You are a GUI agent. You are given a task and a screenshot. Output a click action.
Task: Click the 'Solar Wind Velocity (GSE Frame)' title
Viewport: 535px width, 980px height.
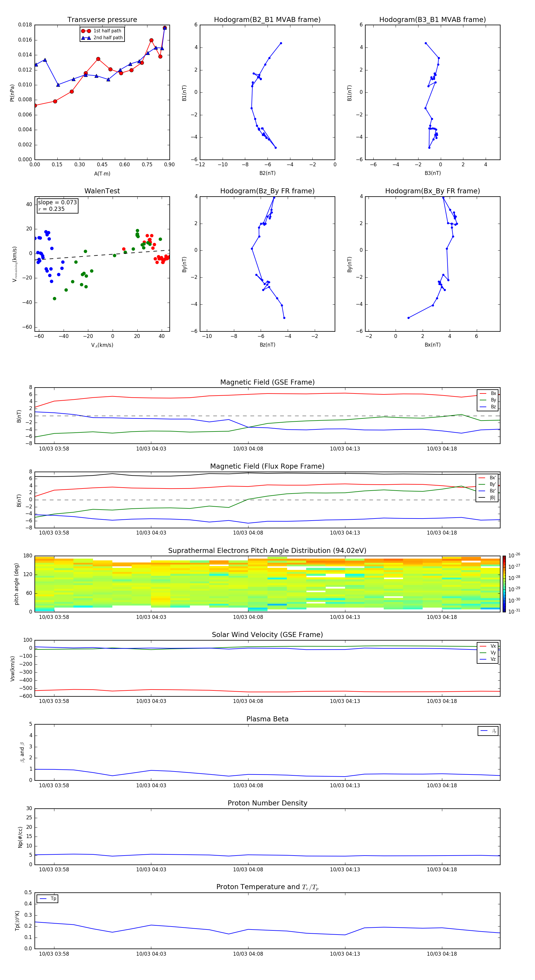click(x=267, y=635)
